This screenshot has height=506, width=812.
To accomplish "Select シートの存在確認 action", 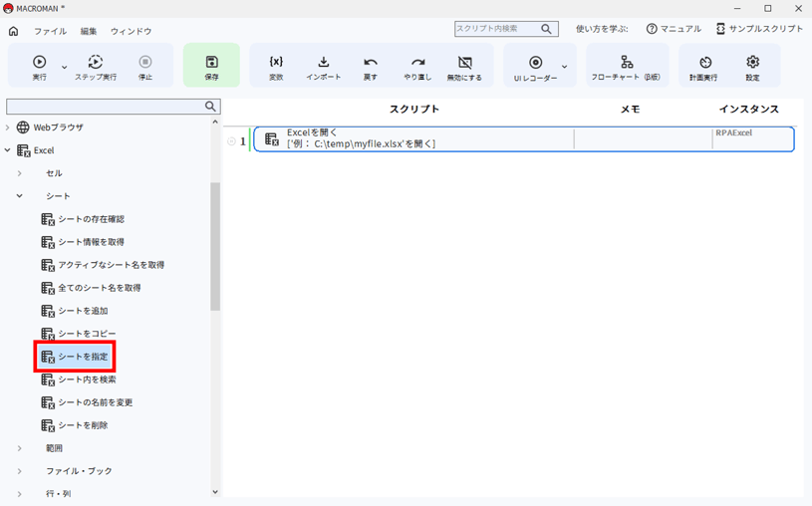I will 83,219.
